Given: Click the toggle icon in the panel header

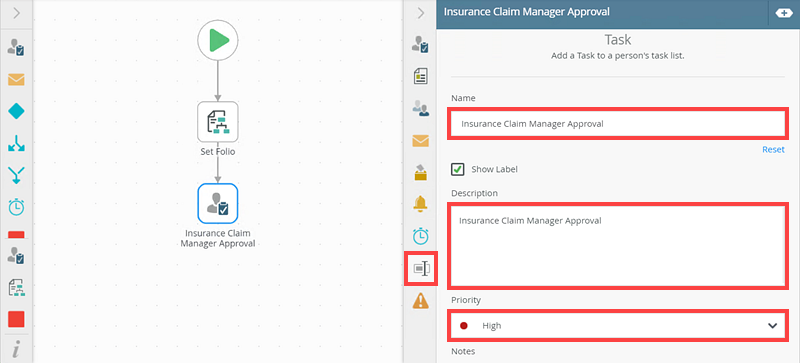Looking at the screenshot, I should [x=784, y=13].
